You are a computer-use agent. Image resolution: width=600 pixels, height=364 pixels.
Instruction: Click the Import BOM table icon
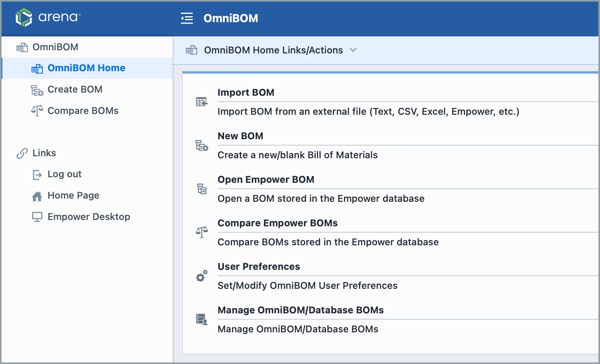pyautogui.click(x=202, y=102)
